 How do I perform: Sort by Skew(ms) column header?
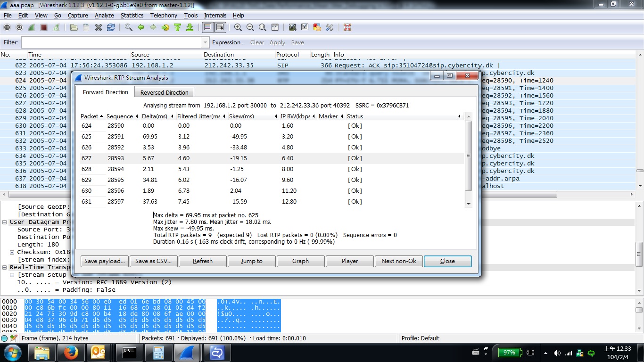[x=253, y=116]
